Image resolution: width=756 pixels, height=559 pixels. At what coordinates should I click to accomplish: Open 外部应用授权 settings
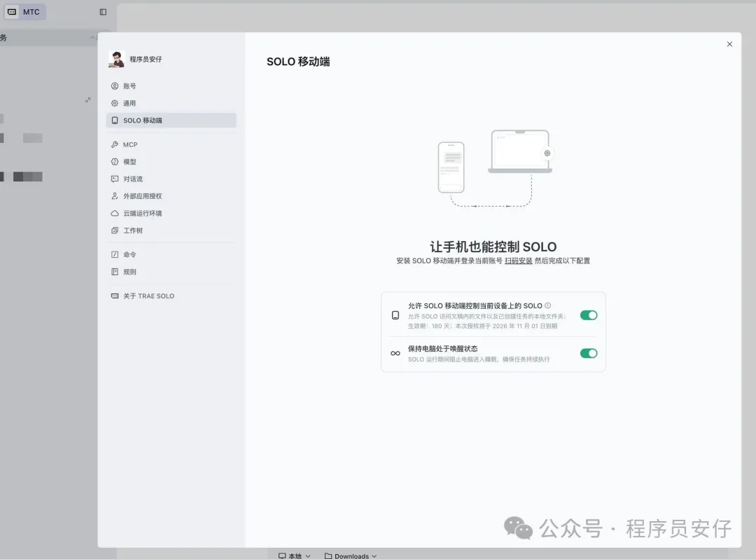(x=171, y=196)
